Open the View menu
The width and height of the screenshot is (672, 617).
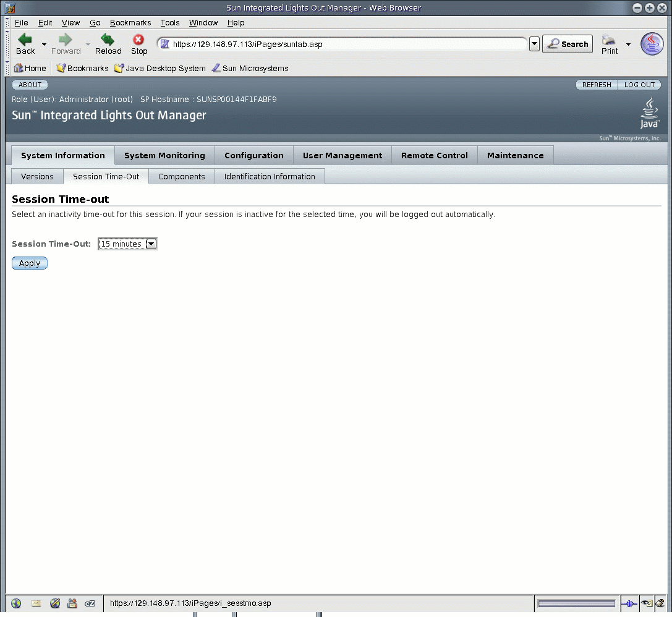pyautogui.click(x=70, y=23)
